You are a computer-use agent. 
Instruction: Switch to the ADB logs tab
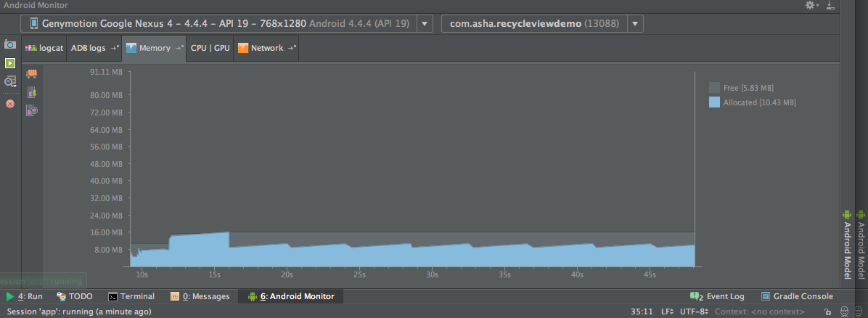click(x=94, y=48)
